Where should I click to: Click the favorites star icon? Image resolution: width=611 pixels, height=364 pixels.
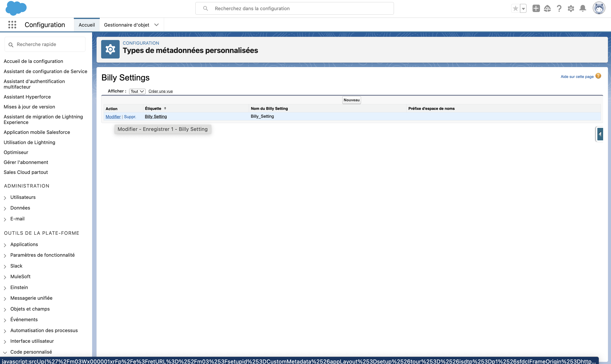pos(515,9)
